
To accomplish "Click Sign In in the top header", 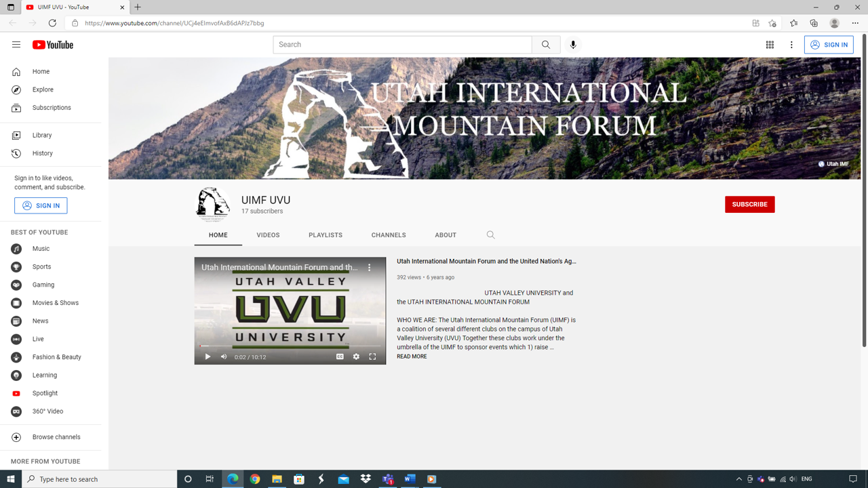I will coord(829,45).
